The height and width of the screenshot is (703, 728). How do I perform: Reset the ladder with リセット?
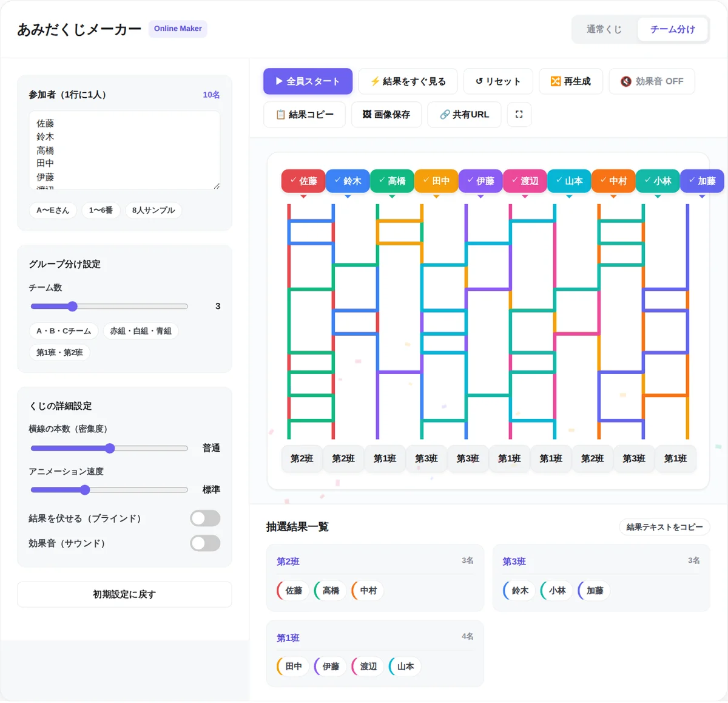(x=498, y=81)
